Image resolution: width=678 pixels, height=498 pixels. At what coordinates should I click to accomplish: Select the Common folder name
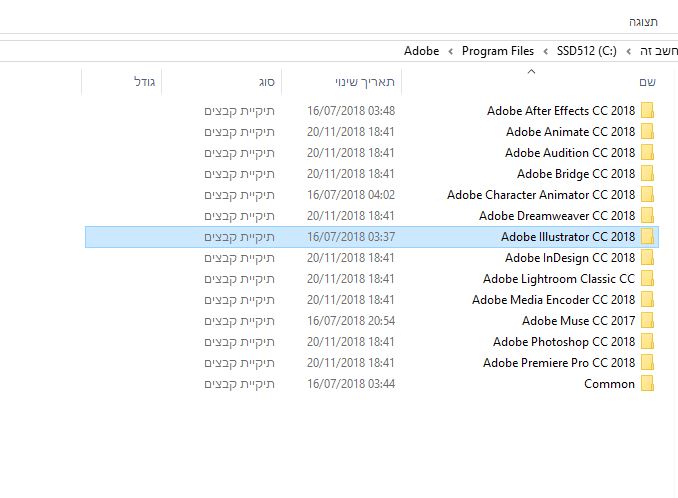coord(609,384)
